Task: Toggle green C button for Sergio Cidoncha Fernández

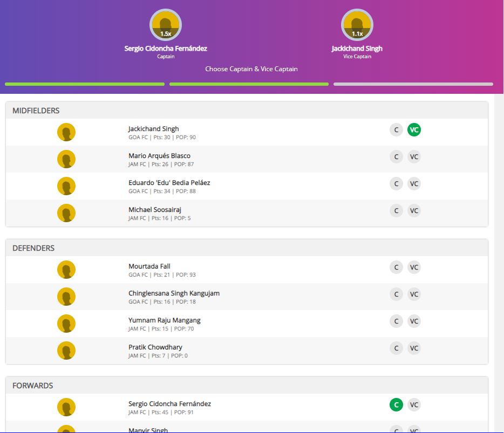Action: (396, 405)
